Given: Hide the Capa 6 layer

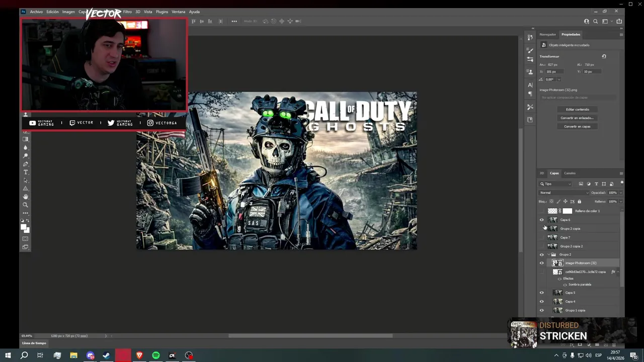Looking at the screenshot, I should click(x=542, y=220).
